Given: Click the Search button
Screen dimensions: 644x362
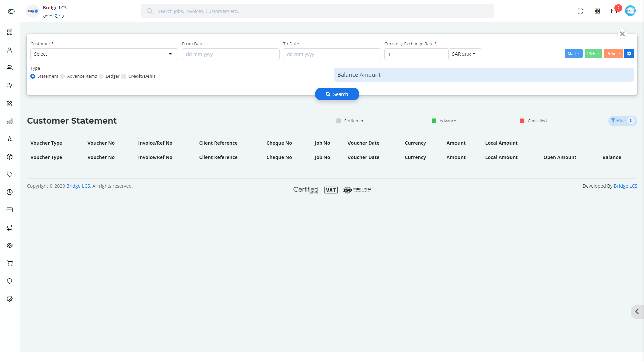Looking at the screenshot, I should pos(337,94).
